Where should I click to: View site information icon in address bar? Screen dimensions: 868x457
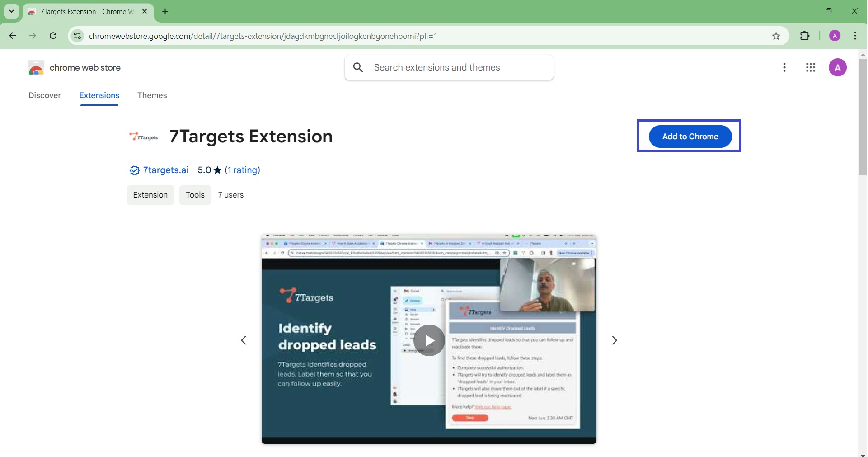click(78, 36)
